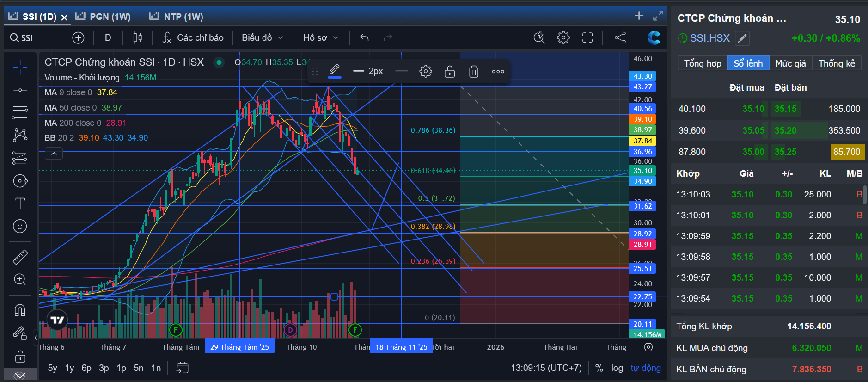The width and height of the screenshot is (868, 382).
Task: Set chart range to 5y
Action: 53,368
